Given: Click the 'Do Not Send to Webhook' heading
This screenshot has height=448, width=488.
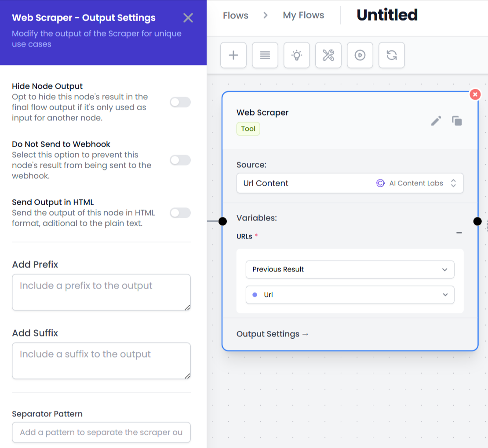Looking at the screenshot, I should pyautogui.click(x=61, y=144).
